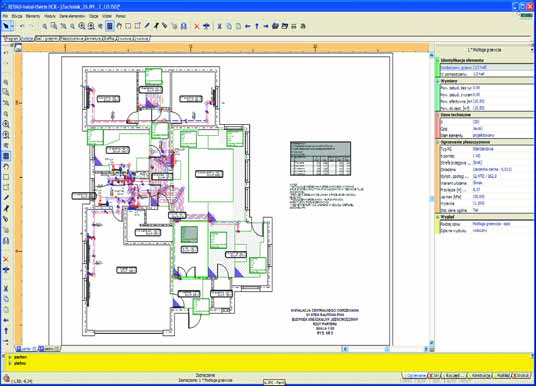Switch to the Ogrzewanie tab in the bottom right

point(415,375)
